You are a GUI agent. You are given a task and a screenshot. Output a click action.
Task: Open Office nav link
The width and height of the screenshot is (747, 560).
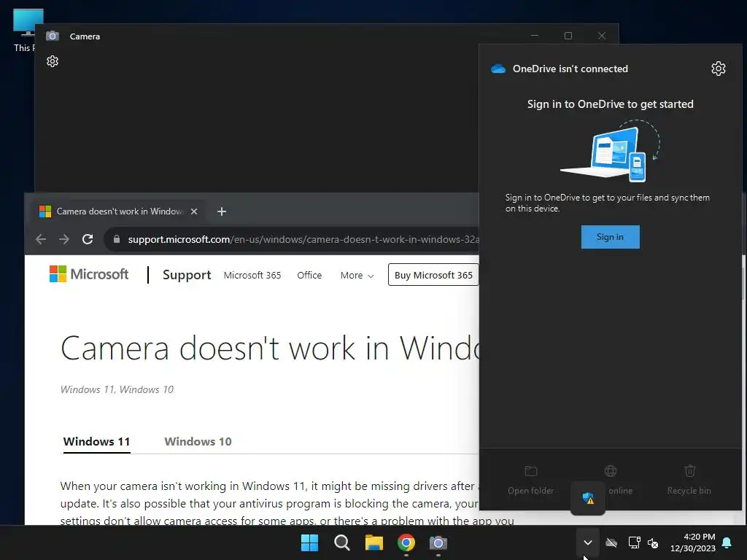coord(309,275)
